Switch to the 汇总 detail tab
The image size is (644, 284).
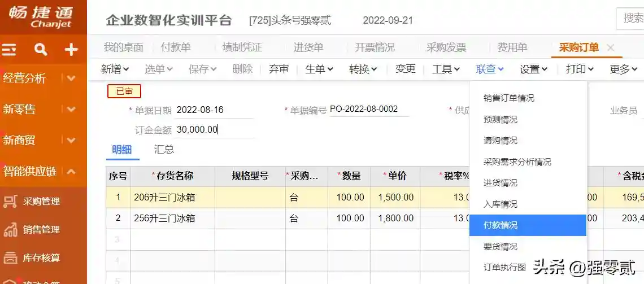click(x=164, y=150)
